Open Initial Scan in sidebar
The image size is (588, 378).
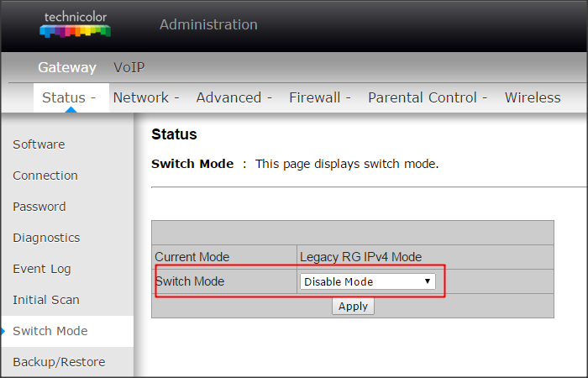click(46, 300)
